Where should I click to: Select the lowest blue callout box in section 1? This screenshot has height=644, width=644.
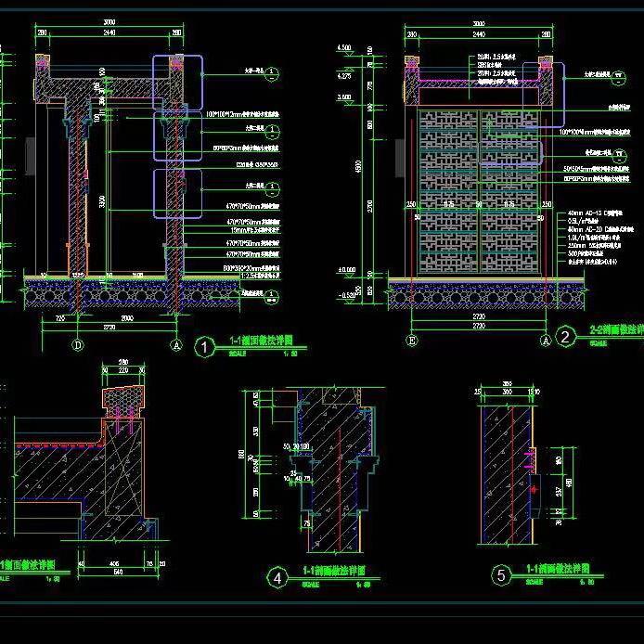[177, 193]
